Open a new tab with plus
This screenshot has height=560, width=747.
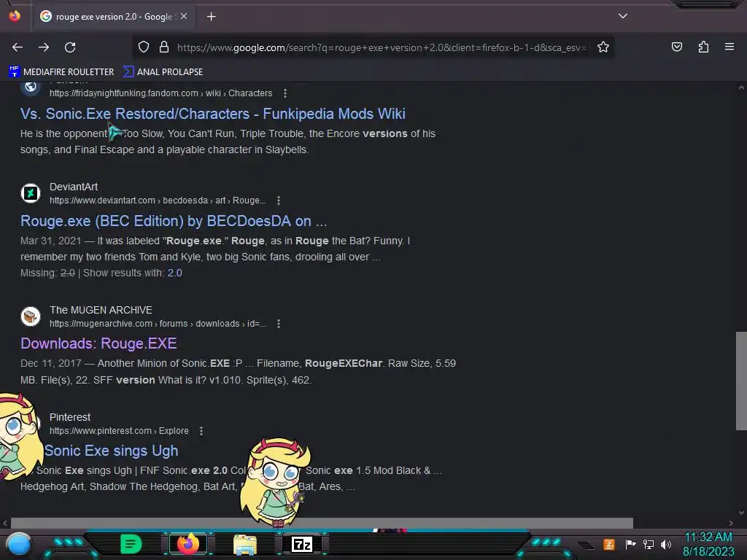tap(211, 17)
